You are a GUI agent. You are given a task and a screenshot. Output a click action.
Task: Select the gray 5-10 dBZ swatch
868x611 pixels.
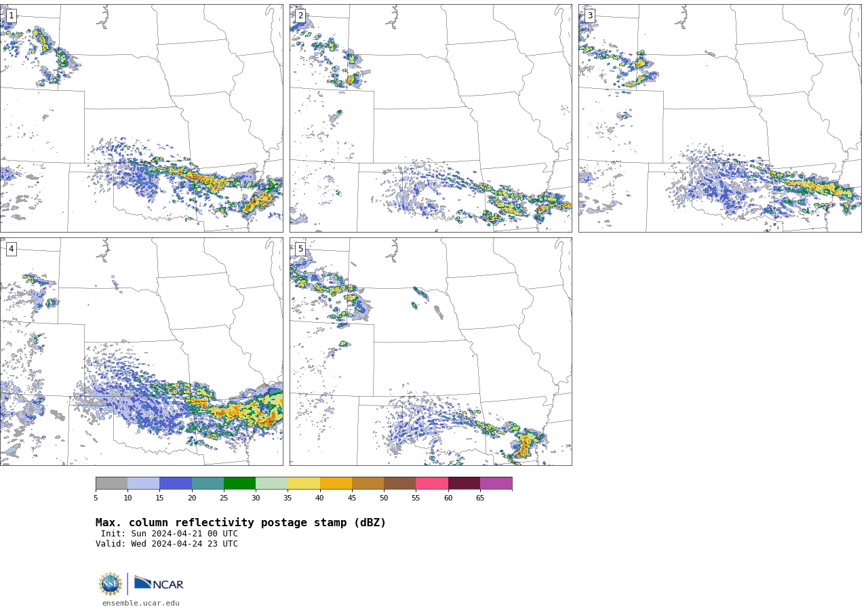click(111, 483)
